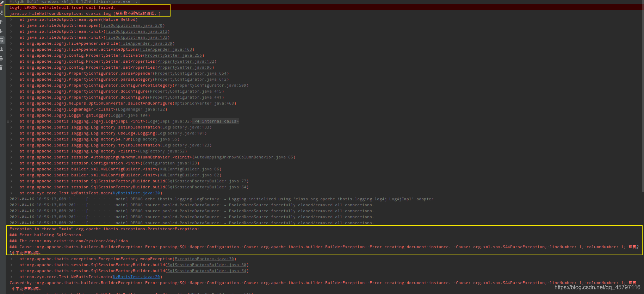Viewport: 644px width, 294px height.
Task: Click the 'log4j:ERROR setFile(null,true) call failed.' line
Action: pos(62,8)
